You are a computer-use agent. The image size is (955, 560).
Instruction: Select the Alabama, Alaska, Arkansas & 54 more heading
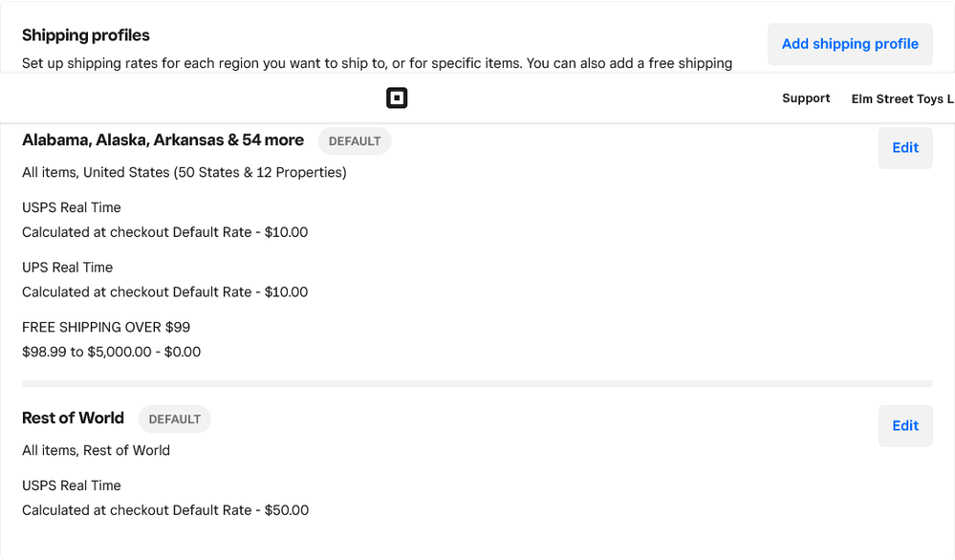(x=163, y=140)
